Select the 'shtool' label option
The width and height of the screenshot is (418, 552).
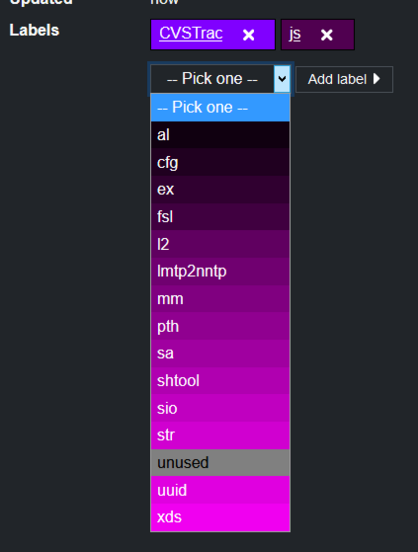pos(220,381)
